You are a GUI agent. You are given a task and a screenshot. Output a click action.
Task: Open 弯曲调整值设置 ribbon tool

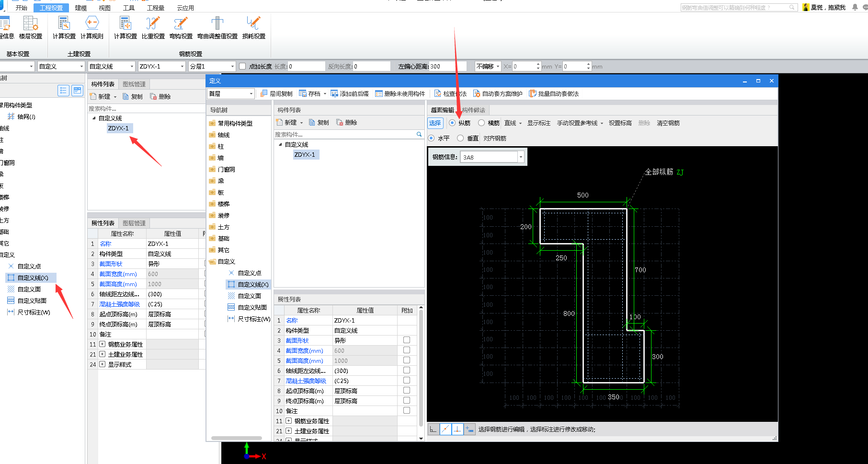tap(217, 28)
